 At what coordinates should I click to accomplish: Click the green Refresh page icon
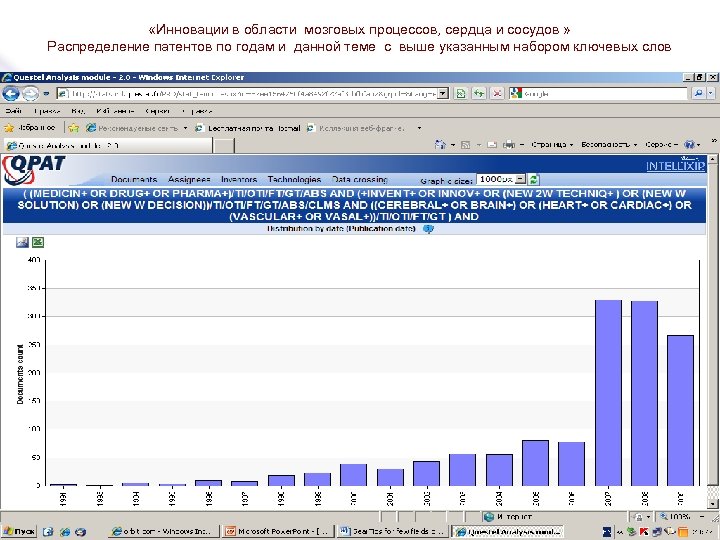[x=478, y=94]
